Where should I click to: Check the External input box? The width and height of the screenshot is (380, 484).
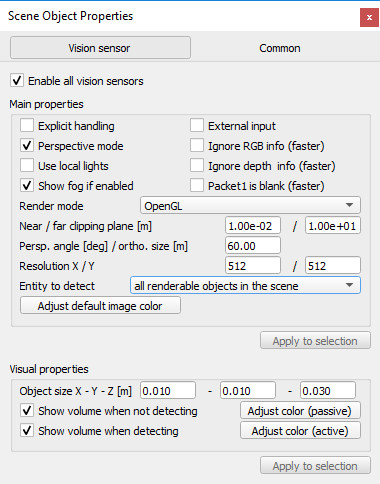click(x=197, y=126)
